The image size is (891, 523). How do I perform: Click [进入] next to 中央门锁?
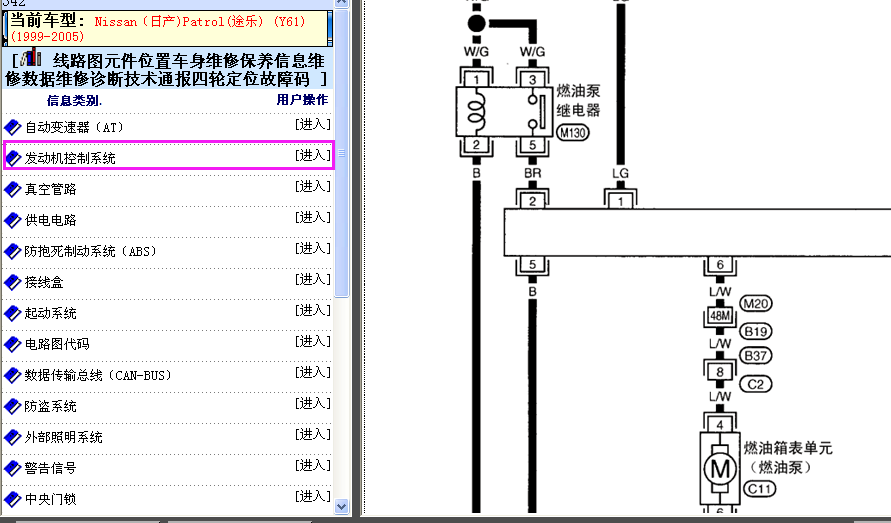tap(313, 496)
